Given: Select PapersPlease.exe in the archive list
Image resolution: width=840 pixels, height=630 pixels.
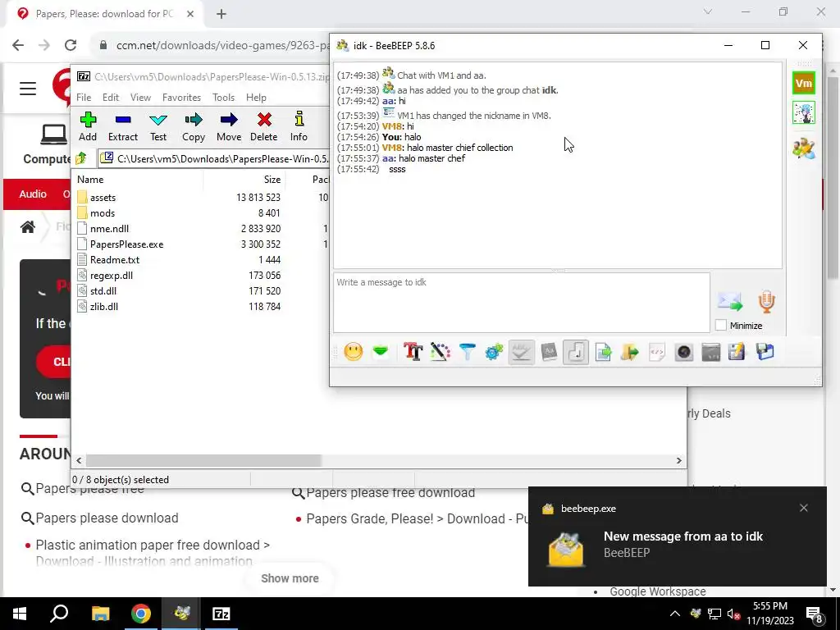Looking at the screenshot, I should tap(126, 244).
